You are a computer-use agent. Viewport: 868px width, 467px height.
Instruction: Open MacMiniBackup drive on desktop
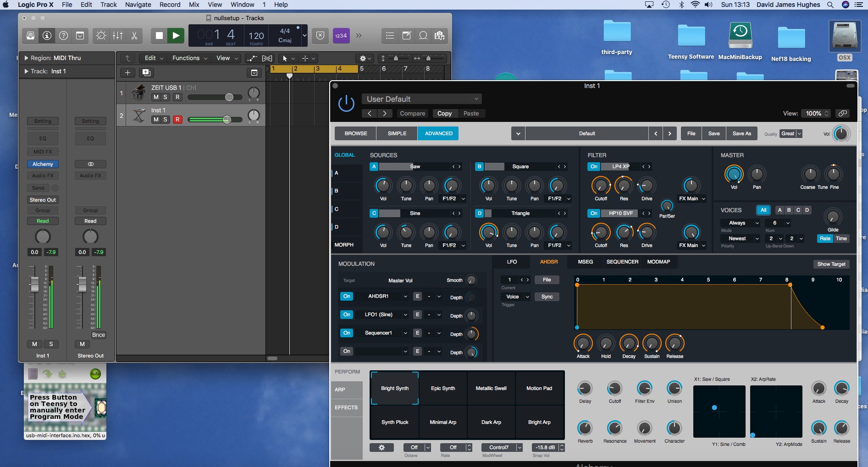[740, 41]
